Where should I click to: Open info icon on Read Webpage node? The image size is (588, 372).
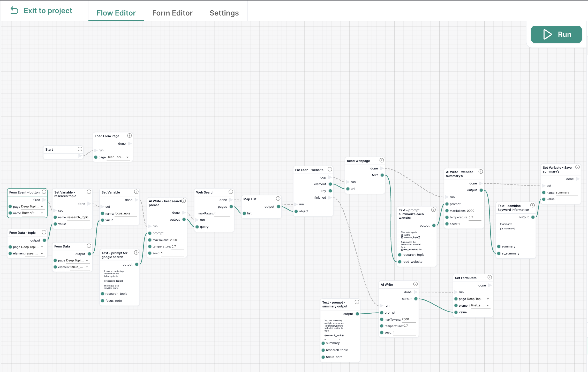point(382,160)
